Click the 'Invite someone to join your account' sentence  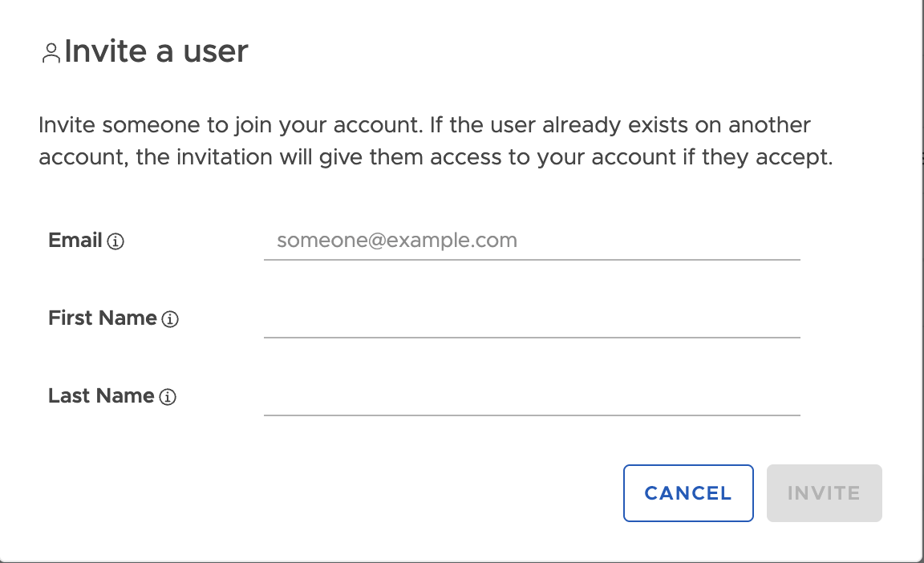tap(232, 125)
